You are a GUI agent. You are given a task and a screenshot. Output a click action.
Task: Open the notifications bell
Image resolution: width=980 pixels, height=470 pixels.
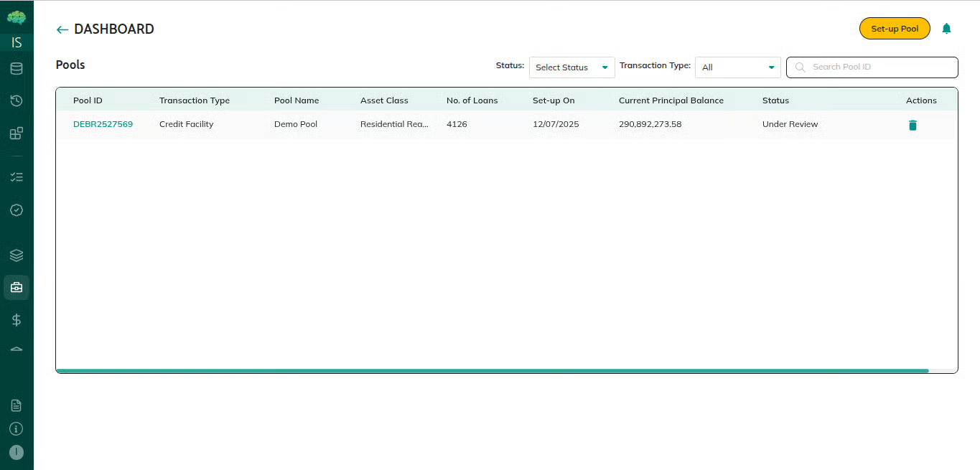[x=946, y=29]
